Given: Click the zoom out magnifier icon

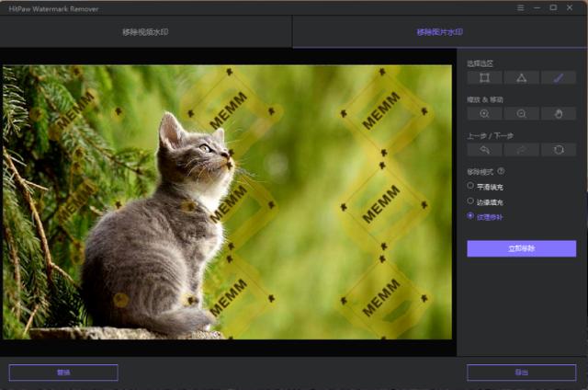Looking at the screenshot, I should coord(521,114).
